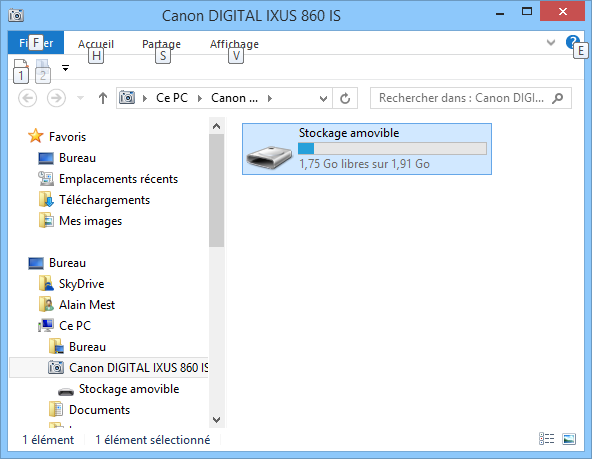Click the Alain Mest user icon
Viewport: 592px width, 459px height.
(x=46, y=304)
